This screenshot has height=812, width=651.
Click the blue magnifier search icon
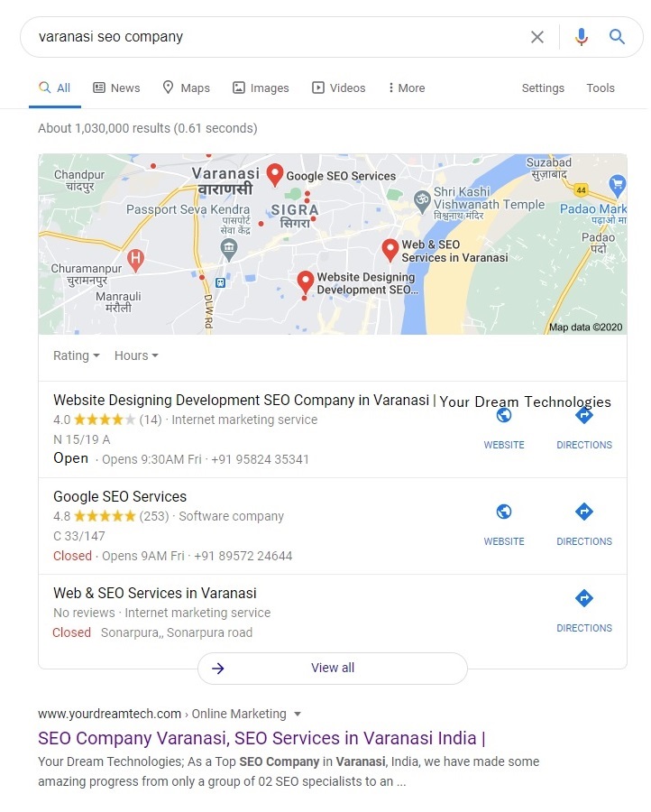tap(617, 37)
